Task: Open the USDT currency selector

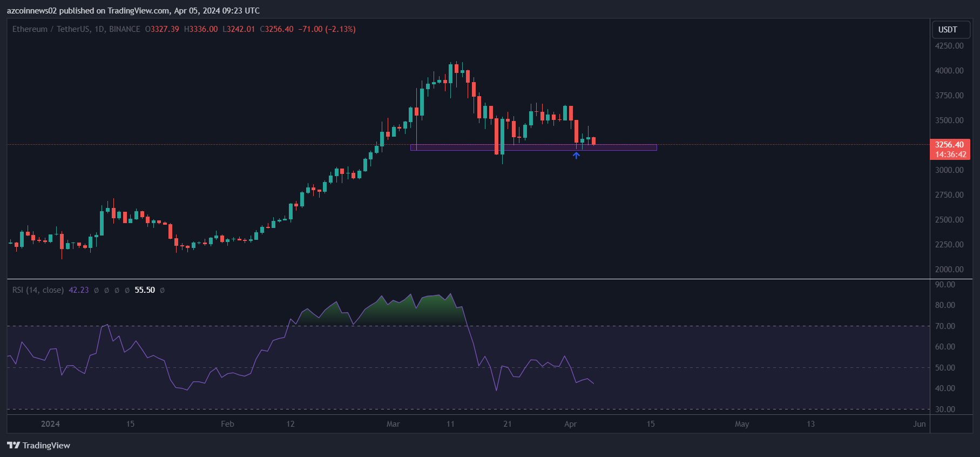Action: [x=951, y=30]
